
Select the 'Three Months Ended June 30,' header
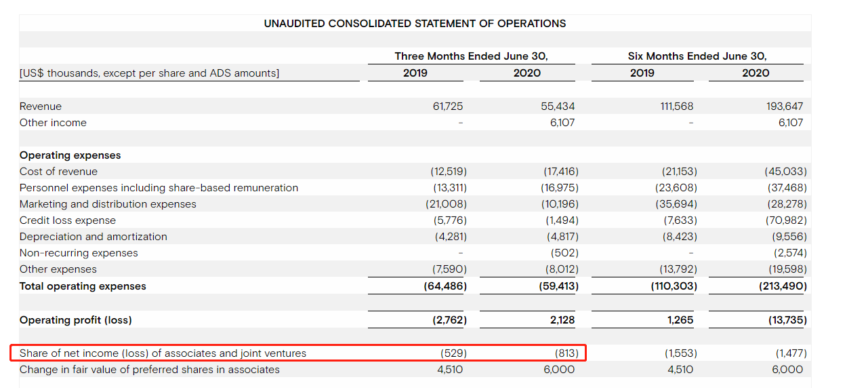point(471,56)
